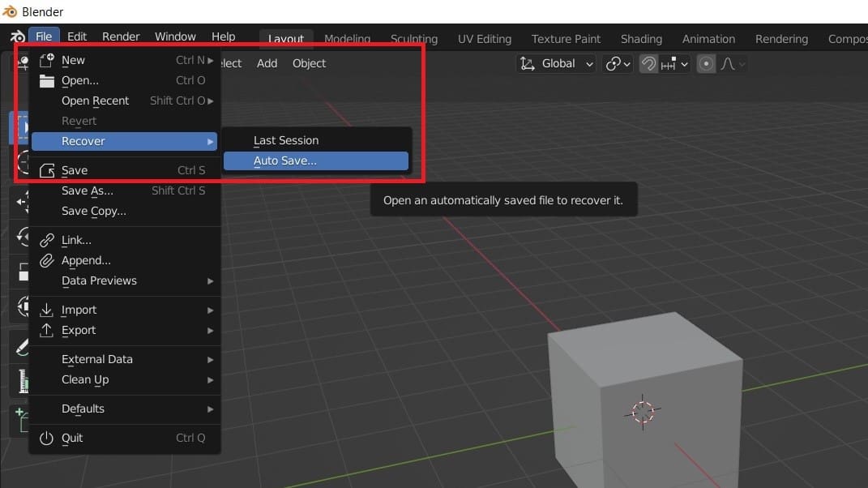The height and width of the screenshot is (488, 868).
Task: Click the Import download icon
Action: click(46, 310)
